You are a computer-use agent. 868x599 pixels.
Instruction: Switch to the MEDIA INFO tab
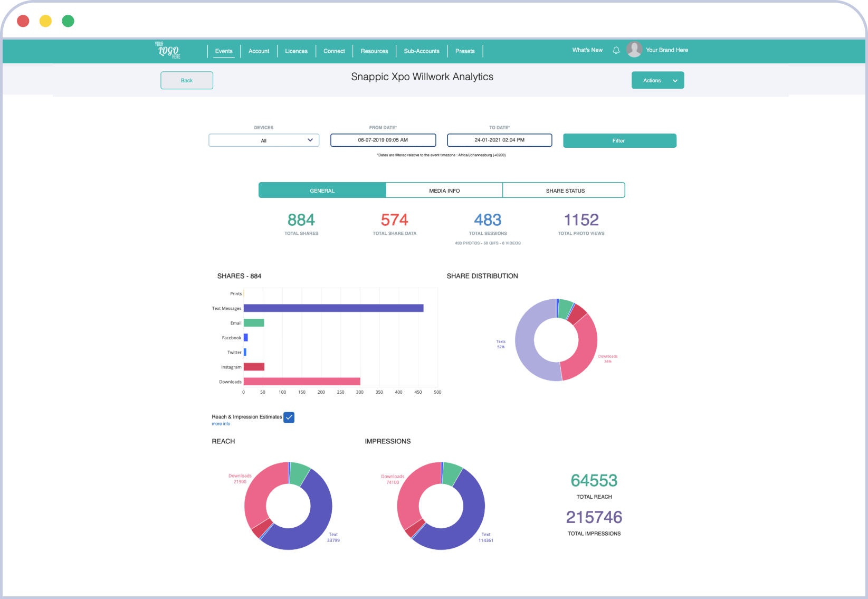click(444, 191)
